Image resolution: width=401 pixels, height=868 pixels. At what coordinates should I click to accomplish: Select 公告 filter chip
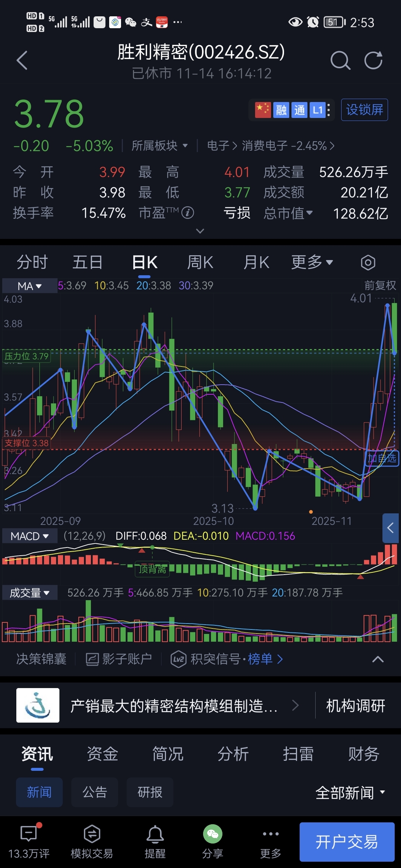point(95,792)
